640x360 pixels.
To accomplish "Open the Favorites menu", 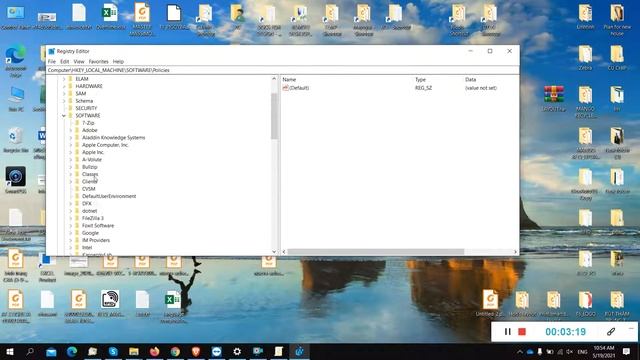I will [x=98, y=62].
